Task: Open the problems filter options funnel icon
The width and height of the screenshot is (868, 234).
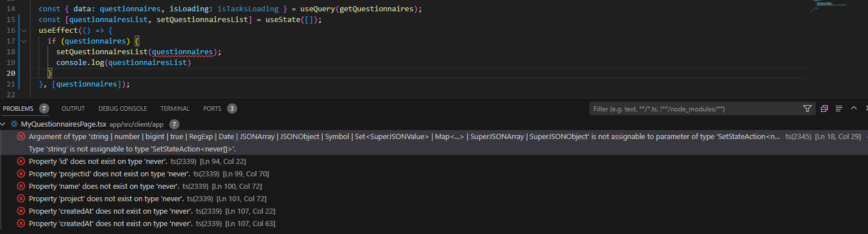Action: point(807,109)
